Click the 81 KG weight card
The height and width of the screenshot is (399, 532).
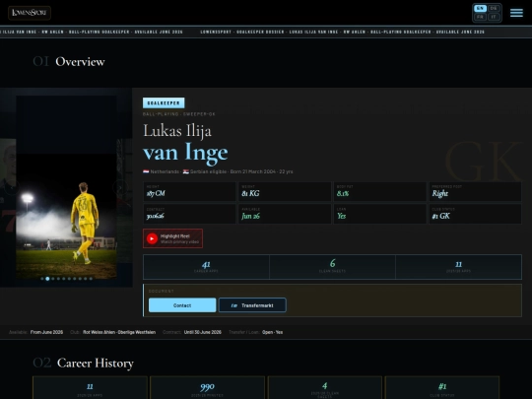(285, 191)
